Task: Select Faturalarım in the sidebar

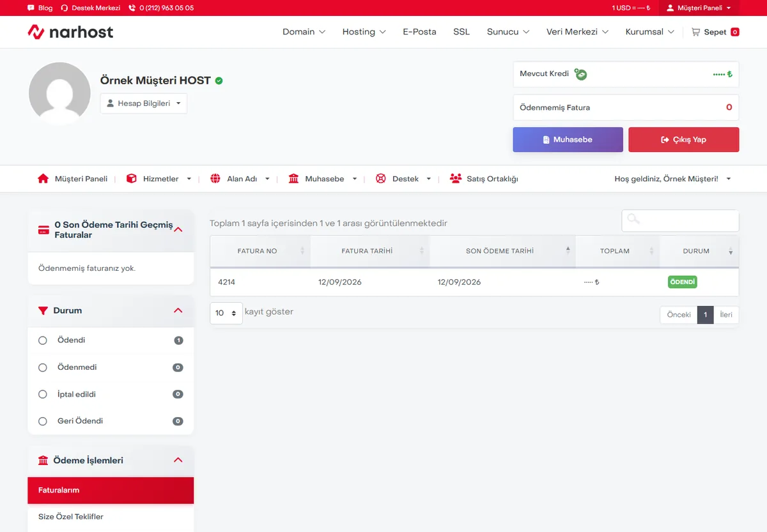Action: click(111, 490)
